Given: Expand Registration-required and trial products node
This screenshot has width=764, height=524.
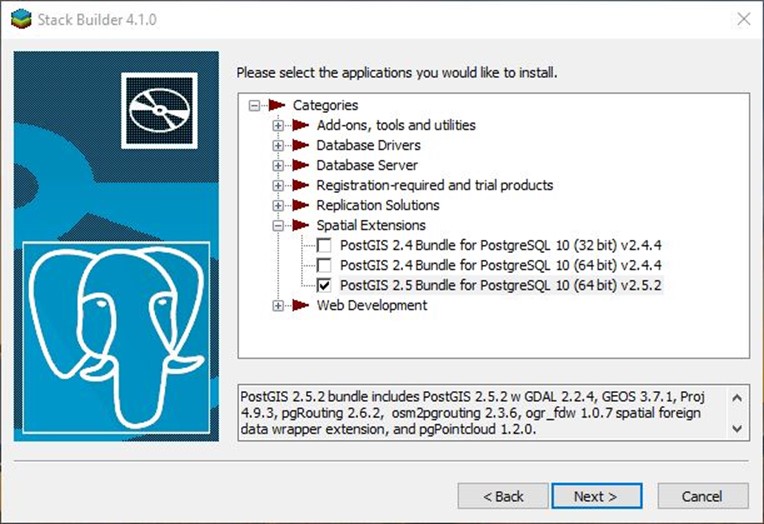Looking at the screenshot, I should 278,185.
